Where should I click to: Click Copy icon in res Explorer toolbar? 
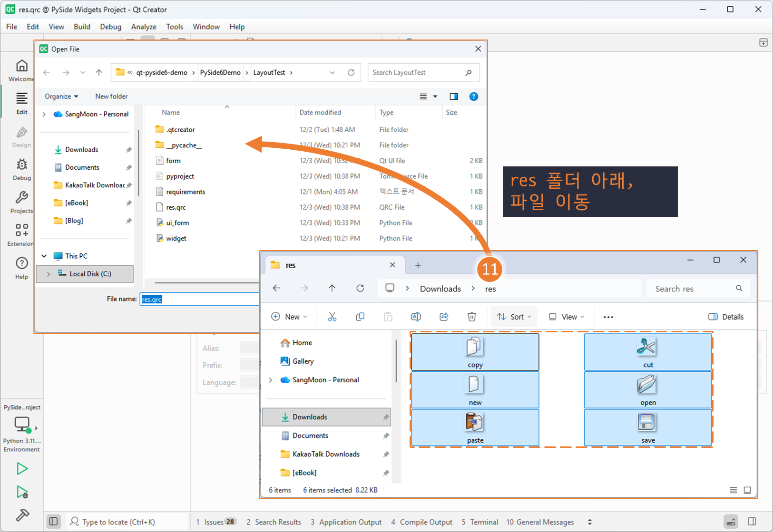360,317
